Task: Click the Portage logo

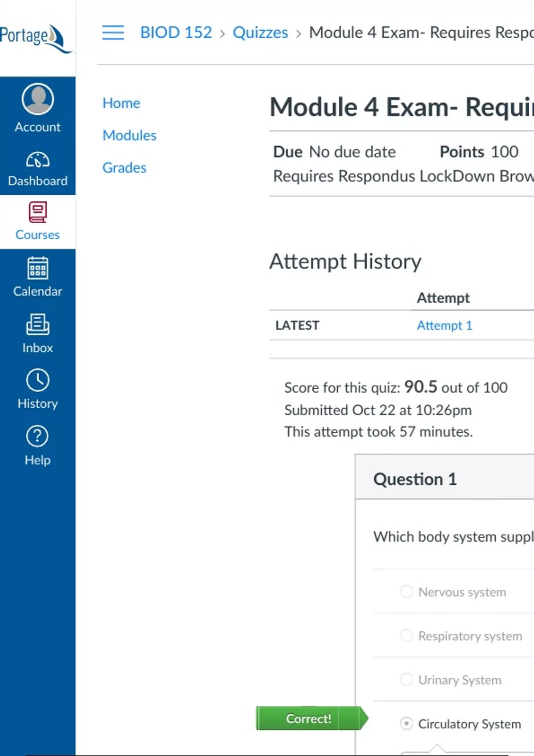Action: (x=36, y=38)
